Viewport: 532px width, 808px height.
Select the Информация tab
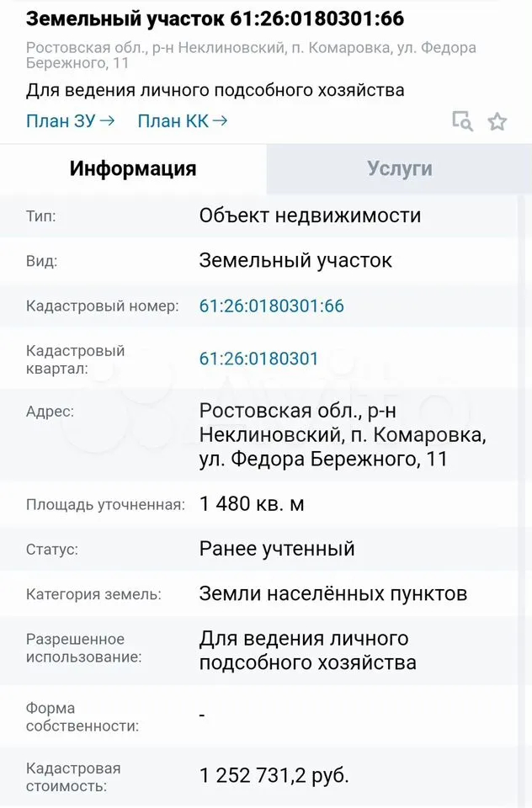click(133, 168)
